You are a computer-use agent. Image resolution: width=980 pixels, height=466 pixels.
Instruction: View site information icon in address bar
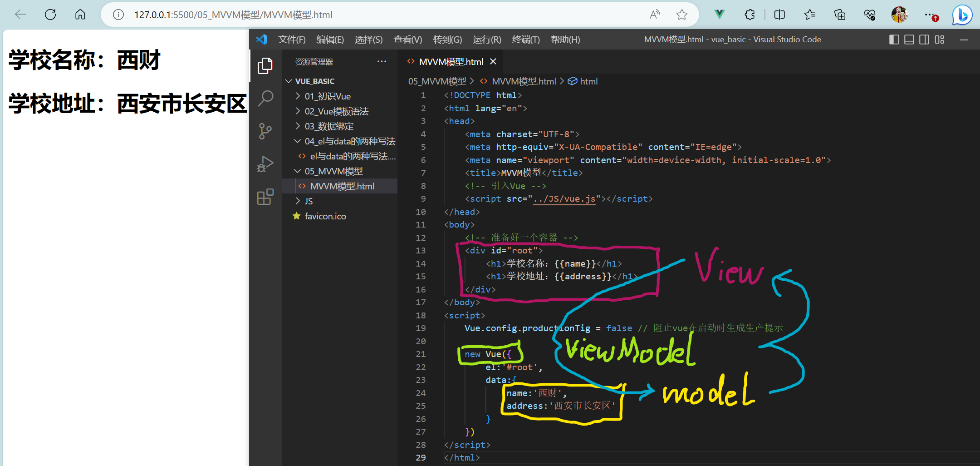118,15
